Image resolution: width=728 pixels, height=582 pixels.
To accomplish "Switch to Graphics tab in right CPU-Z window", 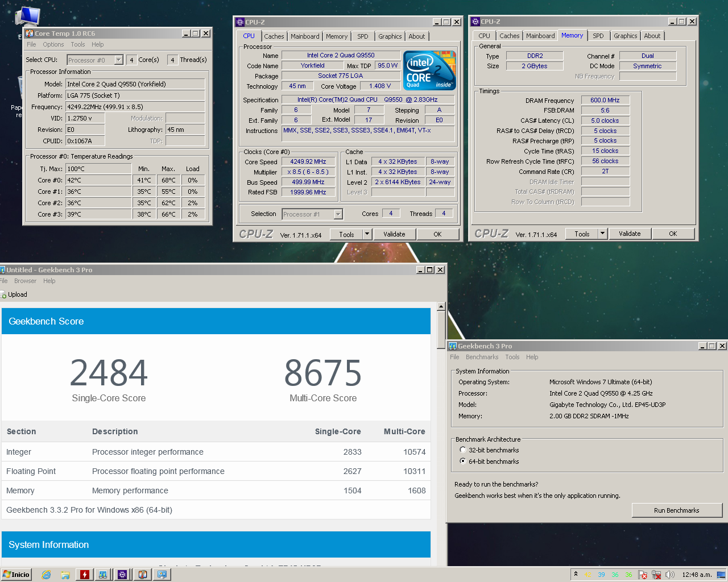I will (626, 36).
